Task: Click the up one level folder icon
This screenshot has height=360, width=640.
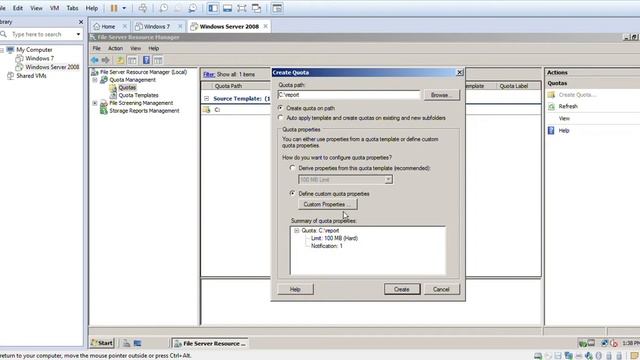Action: point(120,60)
